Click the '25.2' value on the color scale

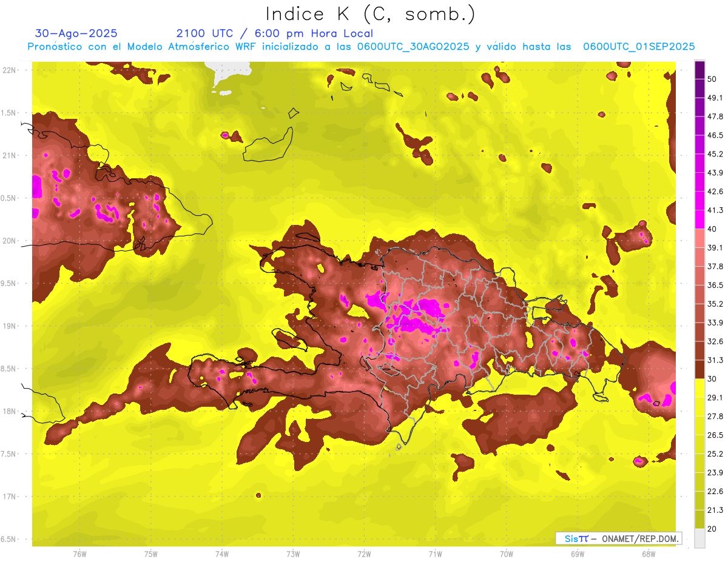(x=715, y=454)
